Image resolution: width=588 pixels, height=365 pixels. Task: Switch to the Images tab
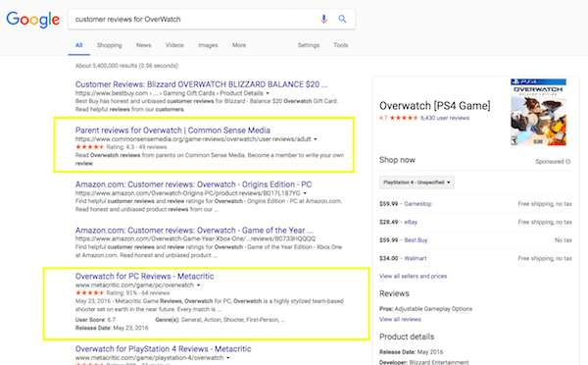coord(208,45)
